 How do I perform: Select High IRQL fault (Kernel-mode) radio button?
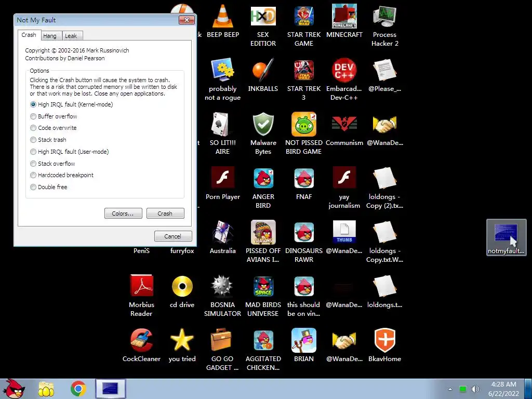tap(33, 104)
